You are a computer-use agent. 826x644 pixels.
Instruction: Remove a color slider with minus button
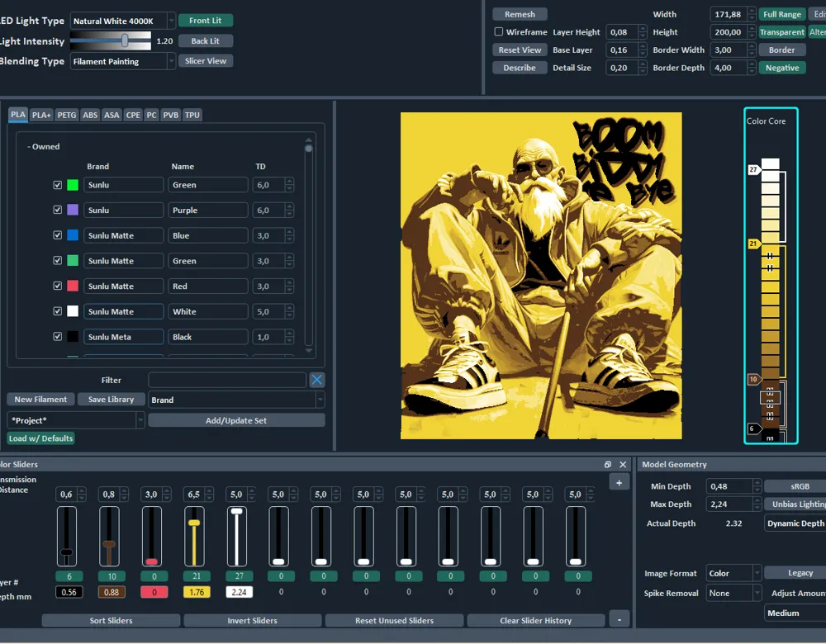pos(619,620)
